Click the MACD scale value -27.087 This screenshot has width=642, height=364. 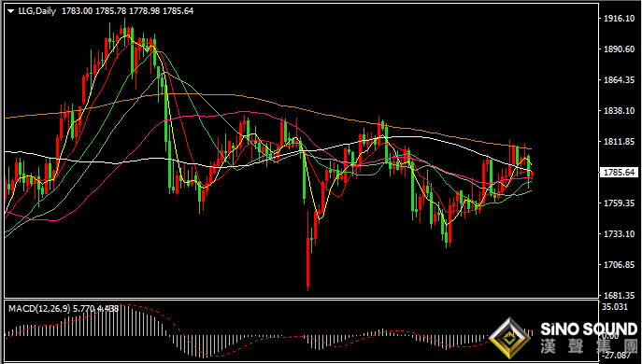616,355
